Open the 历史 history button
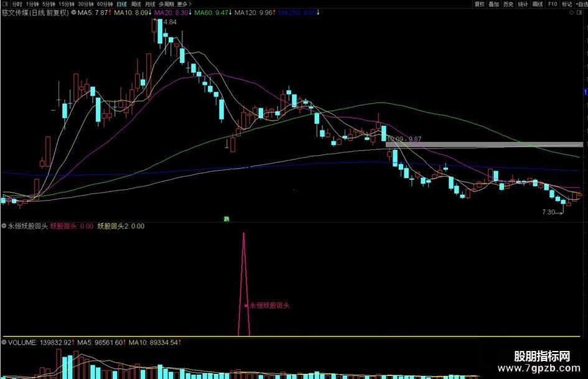Viewport: 588px width, 379px height. click(x=508, y=4)
